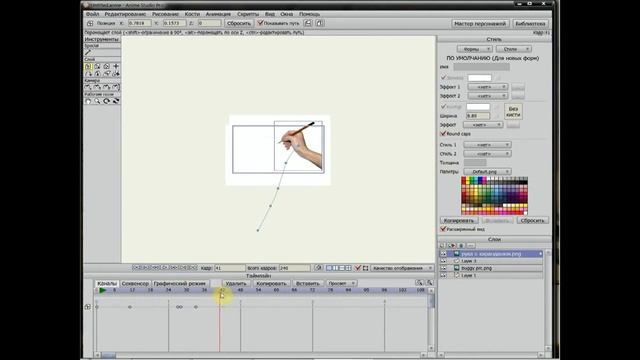This screenshot has width=640, height=360.
Task: Toggle the Round caps checkbox
Action: (443, 134)
